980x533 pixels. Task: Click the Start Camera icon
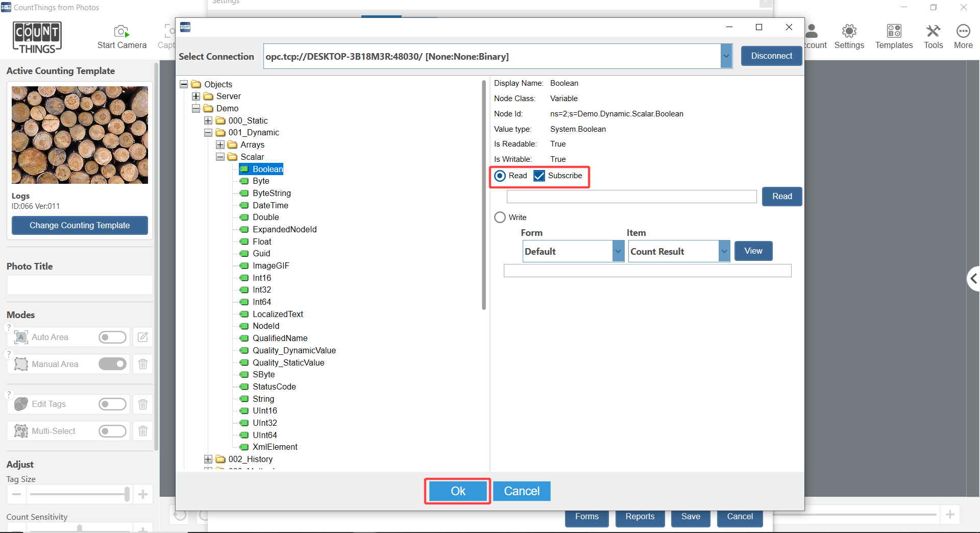(121, 32)
